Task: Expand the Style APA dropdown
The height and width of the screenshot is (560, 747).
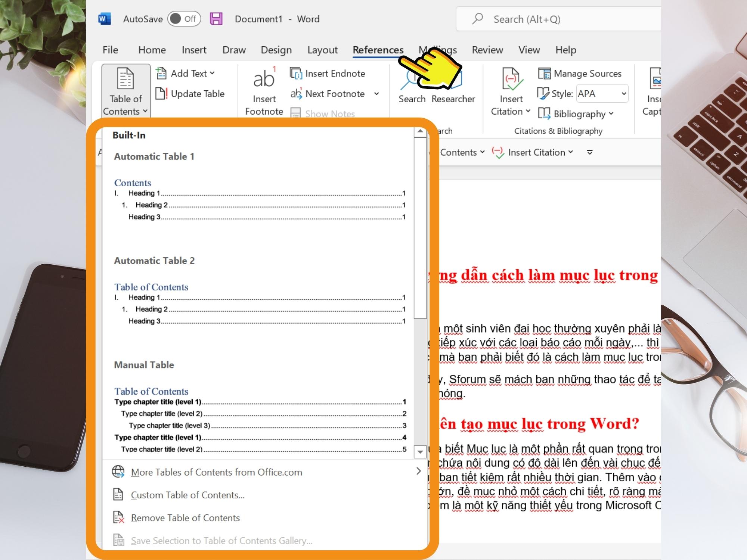Action: click(624, 93)
